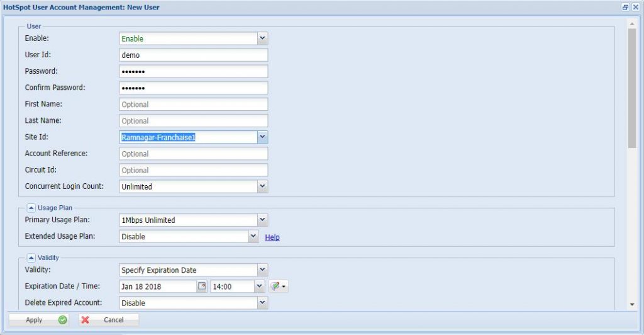Close the New User dialog
644x335 pixels.
pos(635,8)
